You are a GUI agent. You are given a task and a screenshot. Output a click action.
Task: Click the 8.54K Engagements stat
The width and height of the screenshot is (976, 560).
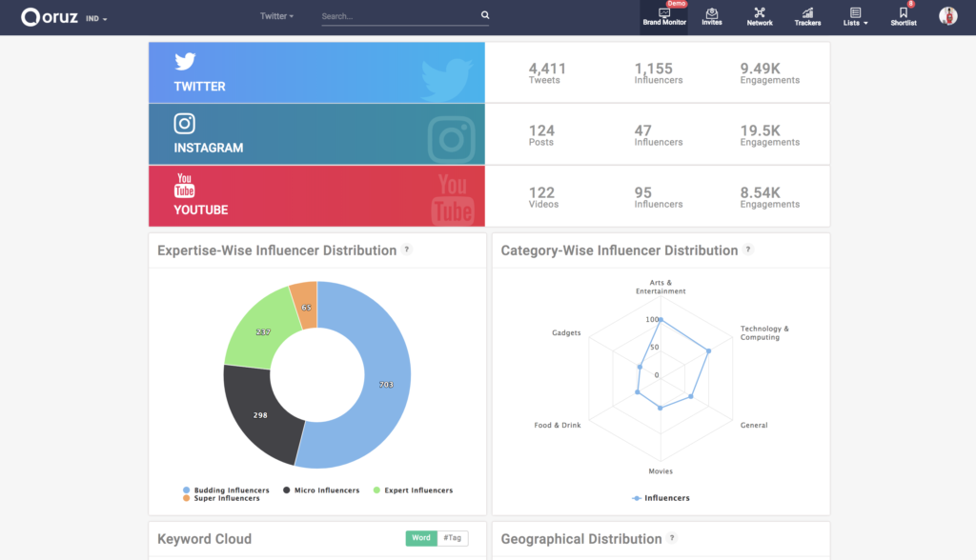tap(769, 196)
